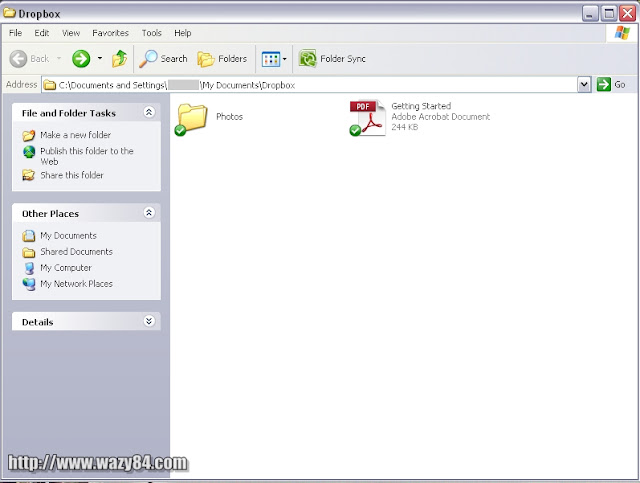
Task: Open My Network Places link
Action: pyautogui.click(x=76, y=284)
